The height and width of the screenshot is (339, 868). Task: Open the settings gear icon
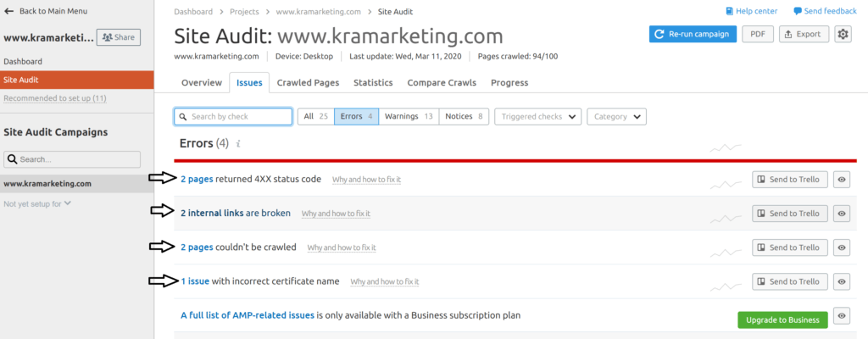(x=843, y=34)
